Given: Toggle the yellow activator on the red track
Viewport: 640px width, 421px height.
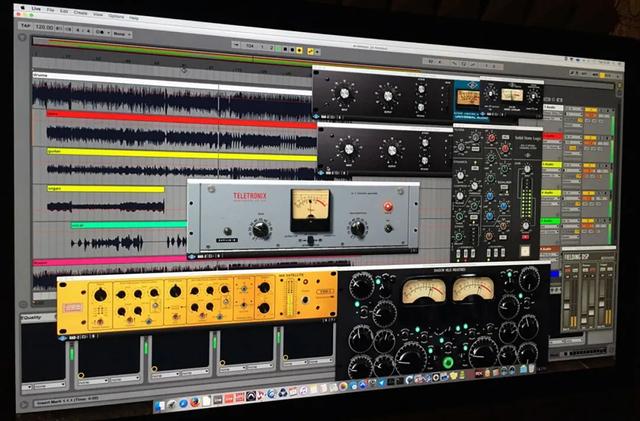Looking at the screenshot, I should pos(590,138).
